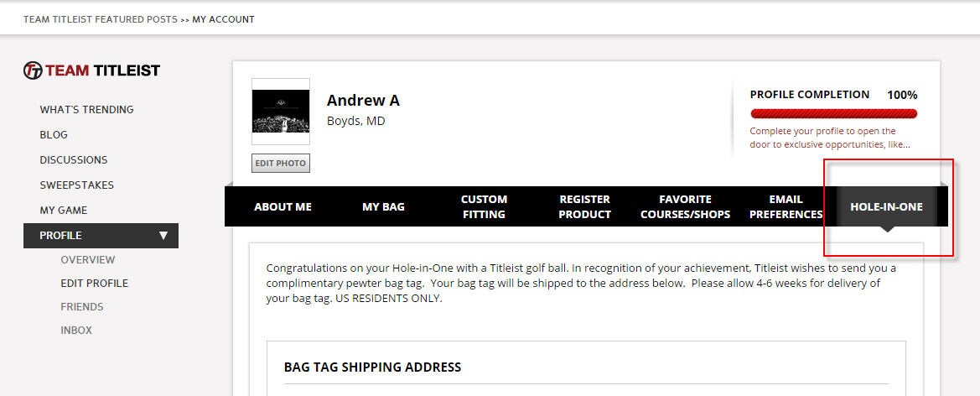Collapse the Profile menu arrow
The image size is (980, 396).
click(x=163, y=236)
